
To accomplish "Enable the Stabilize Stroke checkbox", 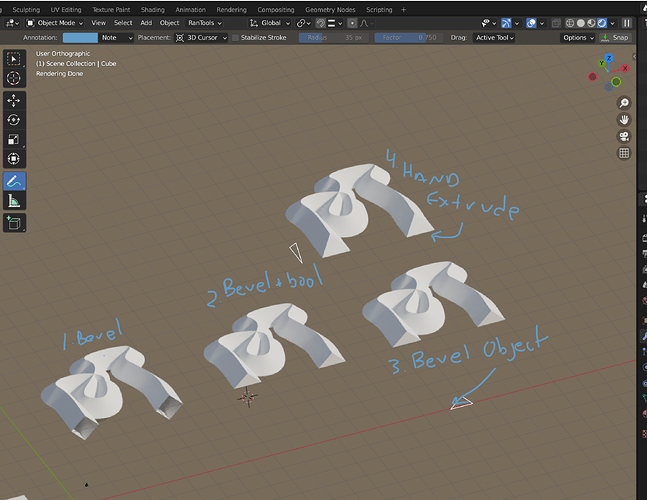I will 236,38.
